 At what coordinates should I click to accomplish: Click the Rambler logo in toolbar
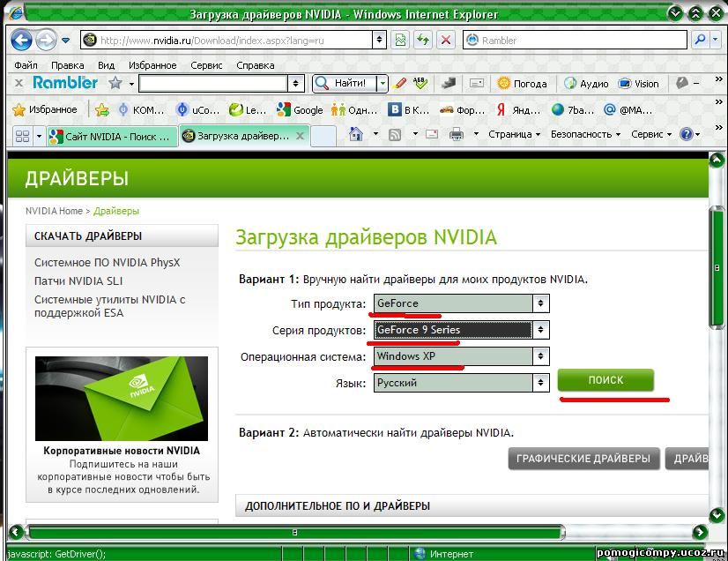pos(65,83)
